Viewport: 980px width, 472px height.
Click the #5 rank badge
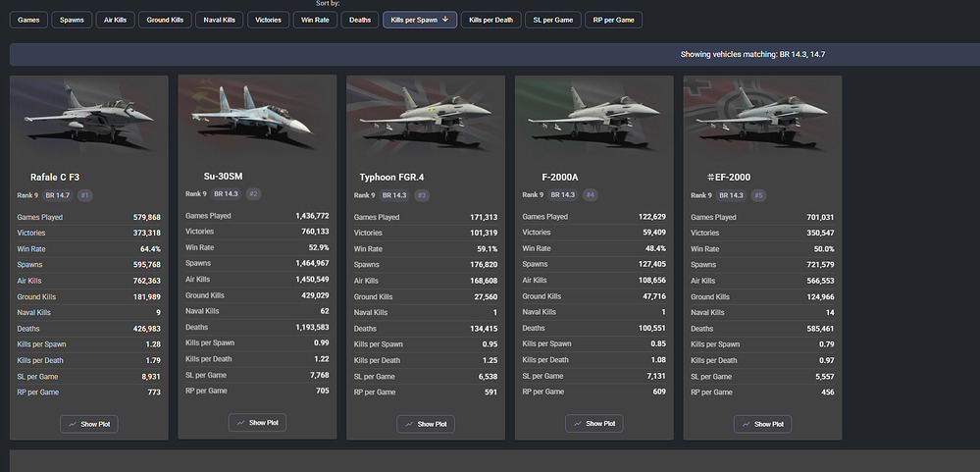click(758, 195)
